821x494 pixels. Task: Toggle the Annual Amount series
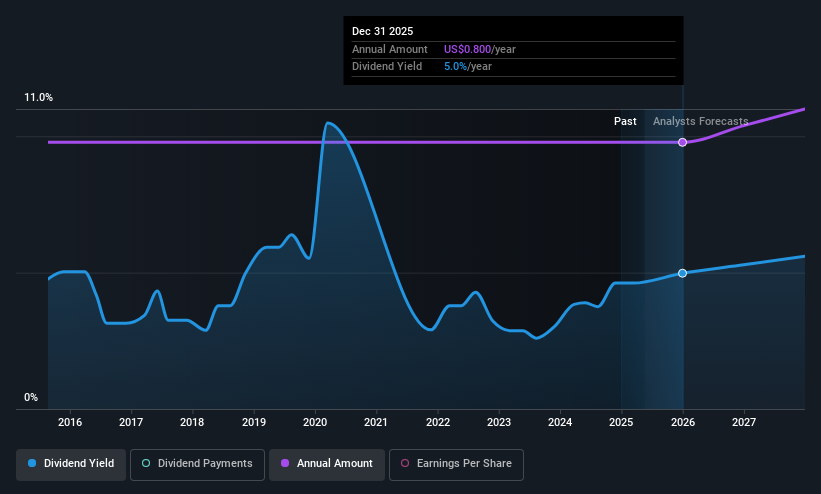click(327, 464)
